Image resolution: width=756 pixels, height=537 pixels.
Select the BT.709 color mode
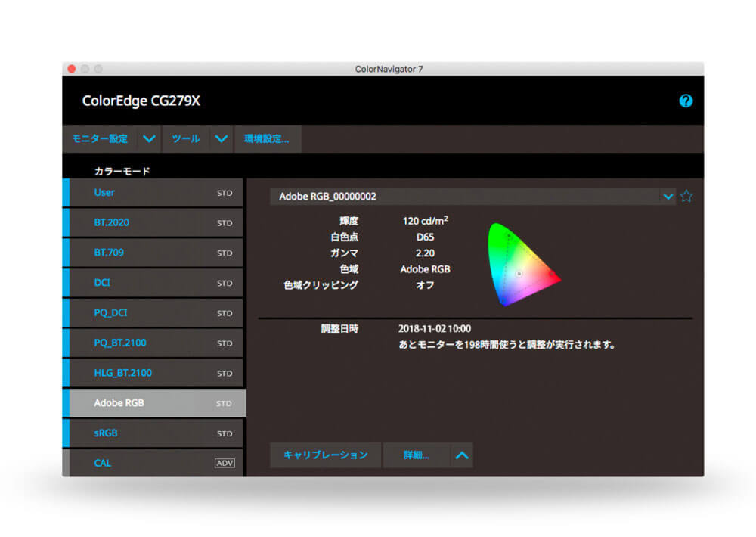click(x=153, y=253)
